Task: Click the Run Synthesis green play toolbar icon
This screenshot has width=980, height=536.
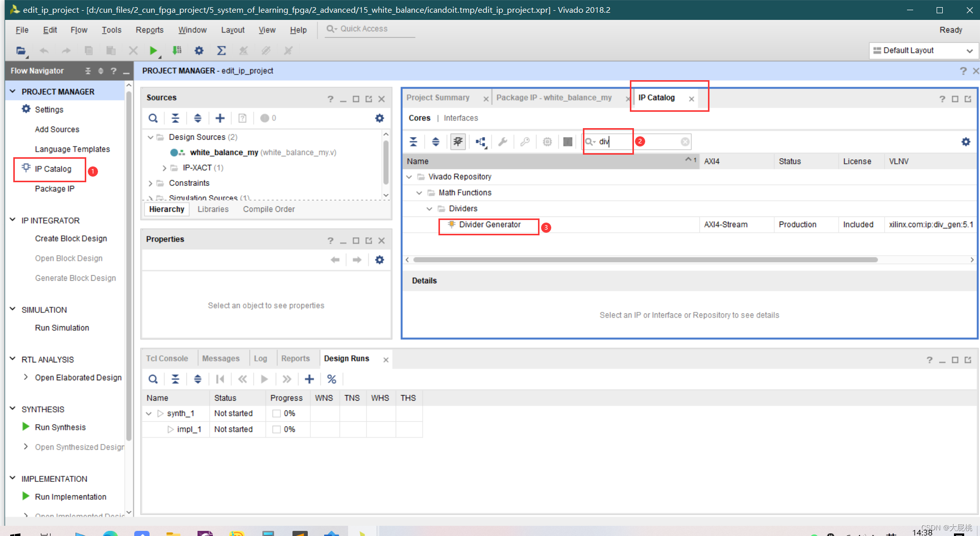Action: pos(153,51)
